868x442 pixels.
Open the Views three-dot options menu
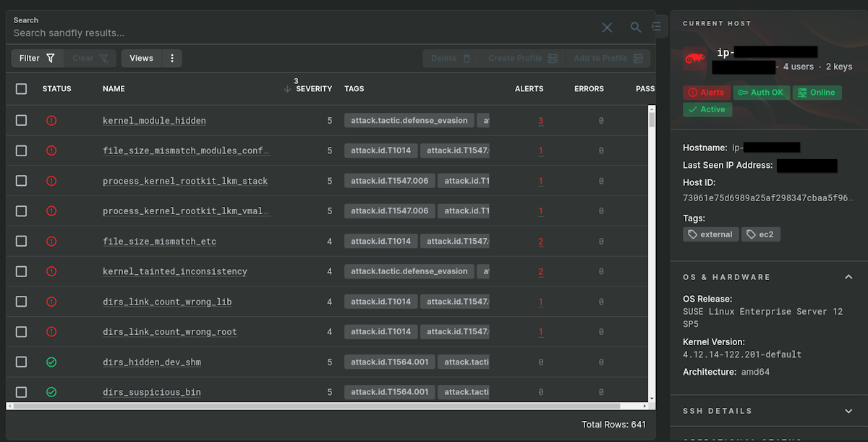coord(172,59)
